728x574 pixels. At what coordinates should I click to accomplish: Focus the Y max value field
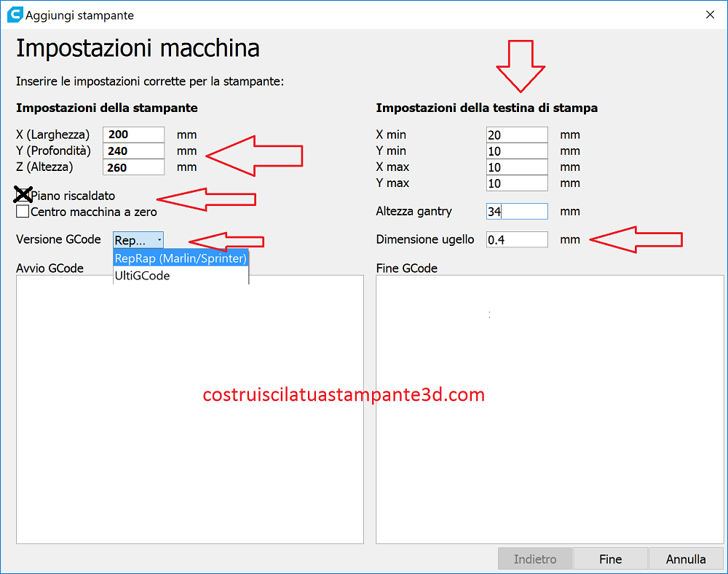click(517, 183)
